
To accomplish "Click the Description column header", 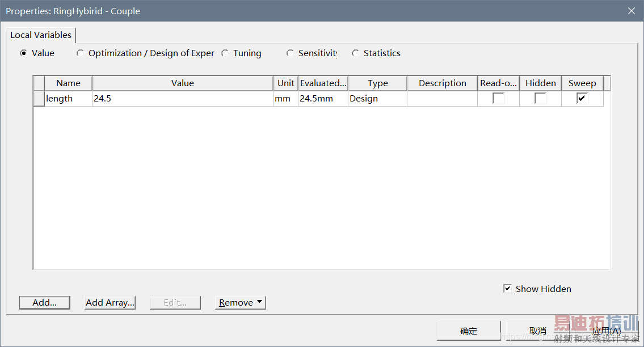I will pos(443,83).
